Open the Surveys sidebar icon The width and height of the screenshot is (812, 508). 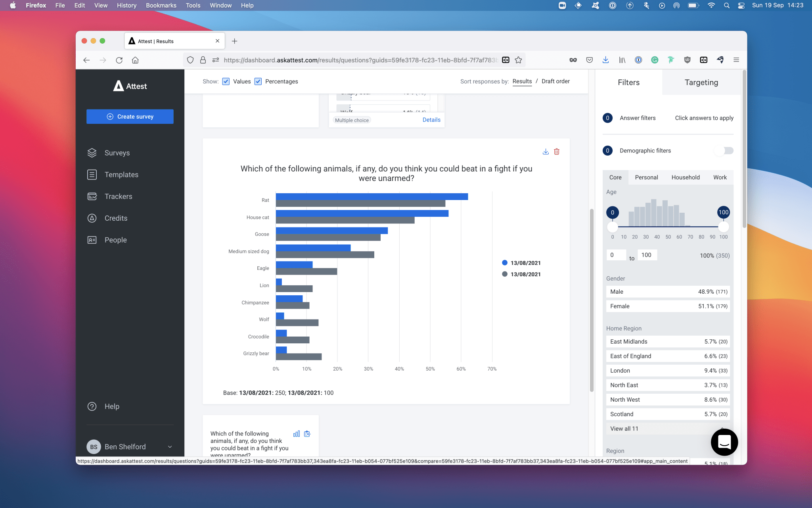(x=92, y=153)
